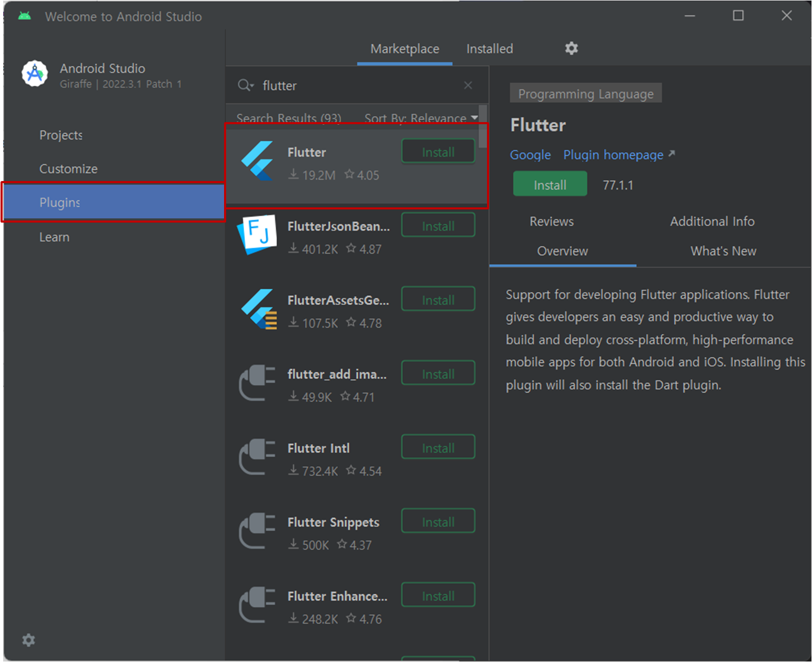
Task: Select the Flutter Intl plugin name
Action: pos(318,448)
